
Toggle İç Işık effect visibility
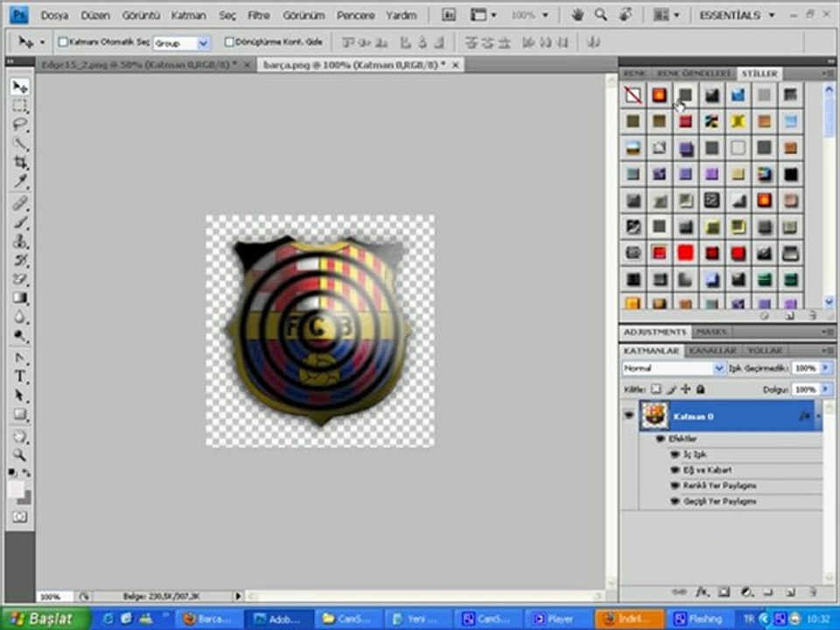click(x=675, y=454)
